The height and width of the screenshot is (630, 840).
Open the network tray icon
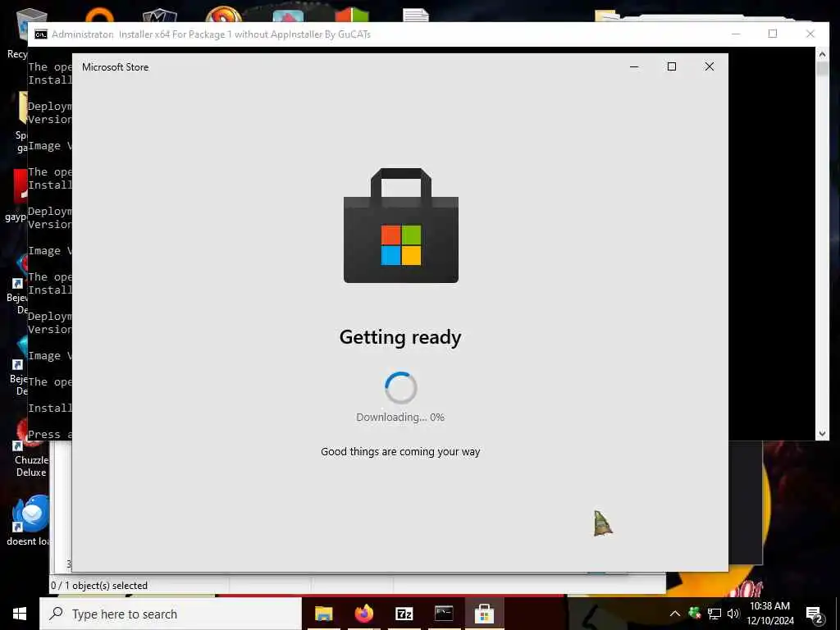coord(714,614)
